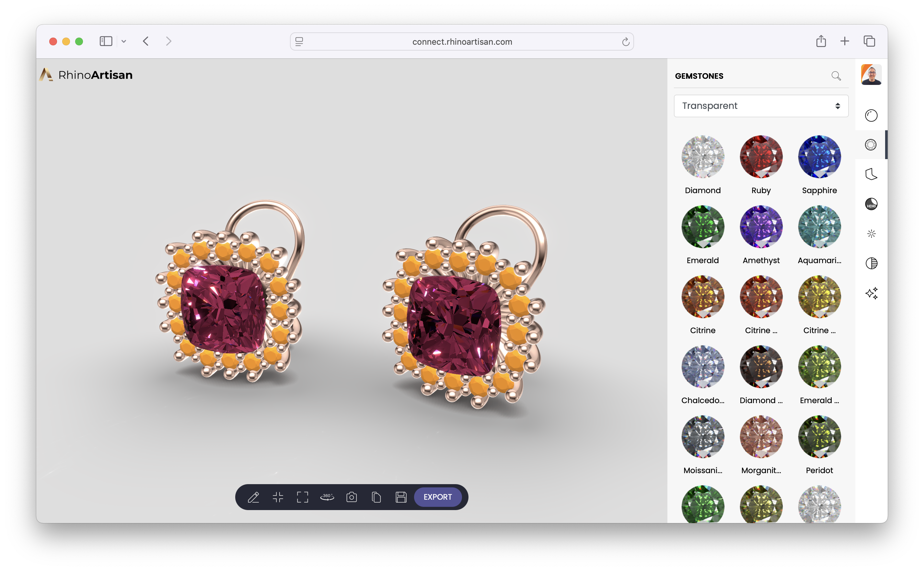Click the fullscreen frame icon in bottom toolbar
This screenshot has height=571, width=924.
point(302,497)
